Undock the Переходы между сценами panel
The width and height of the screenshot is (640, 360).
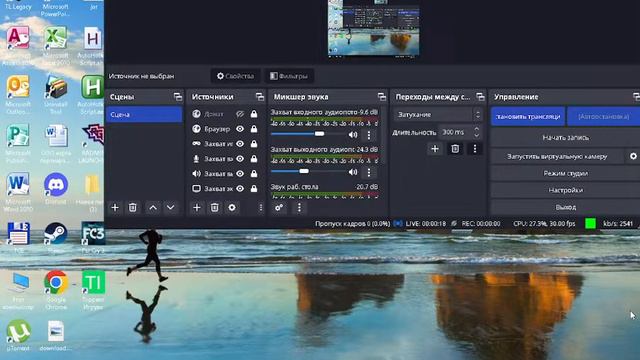point(480,97)
